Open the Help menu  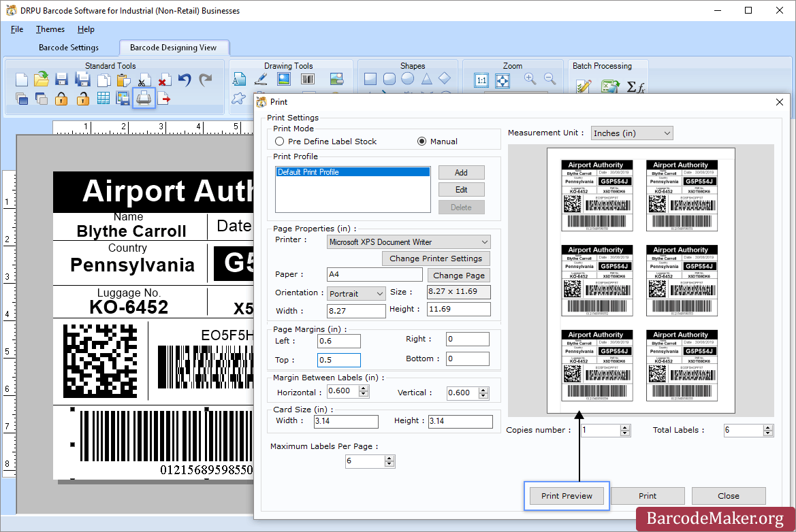coord(86,29)
